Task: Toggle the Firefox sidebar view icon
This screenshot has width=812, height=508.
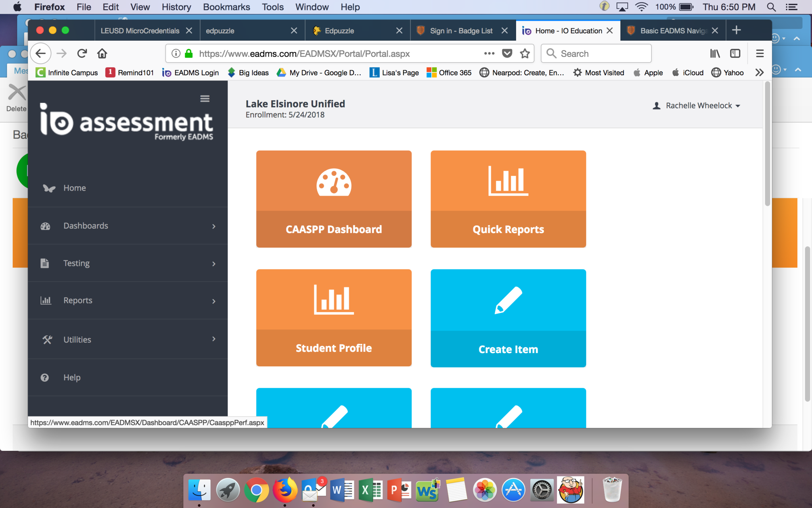Action: [x=735, y=54]
